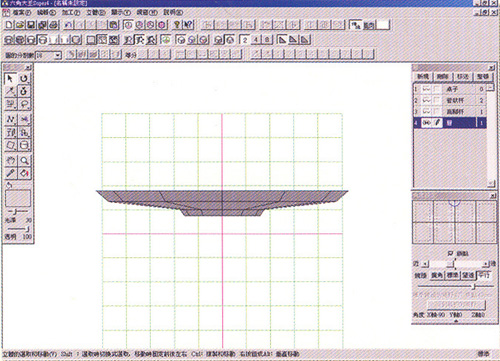
Task: Select the N-shaped curve tool
Action: tap(10, 119)
